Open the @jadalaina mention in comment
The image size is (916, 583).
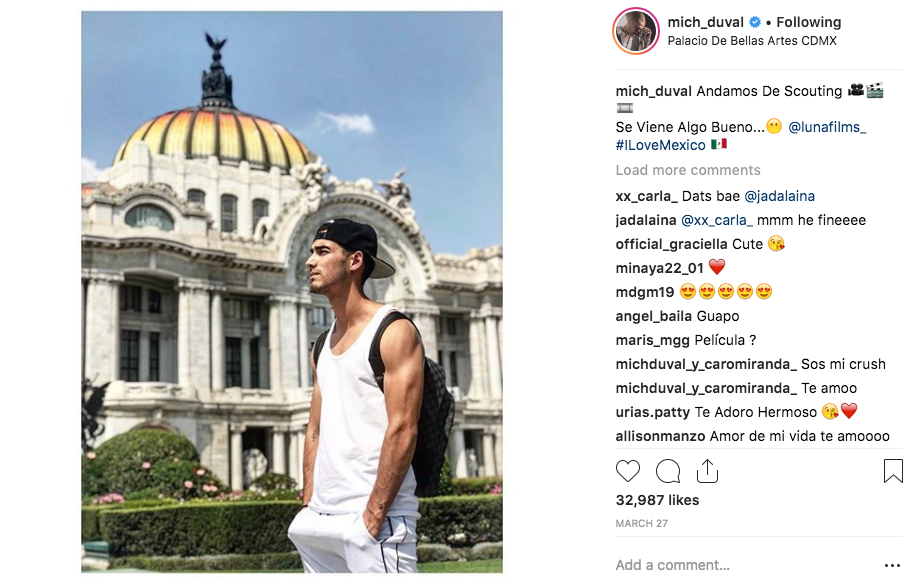pos(779,196)
